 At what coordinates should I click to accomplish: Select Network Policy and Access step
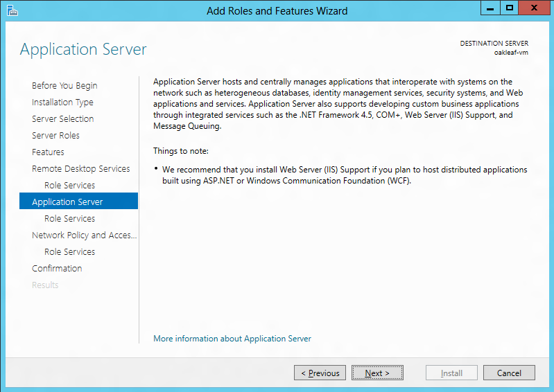(84, 235)
